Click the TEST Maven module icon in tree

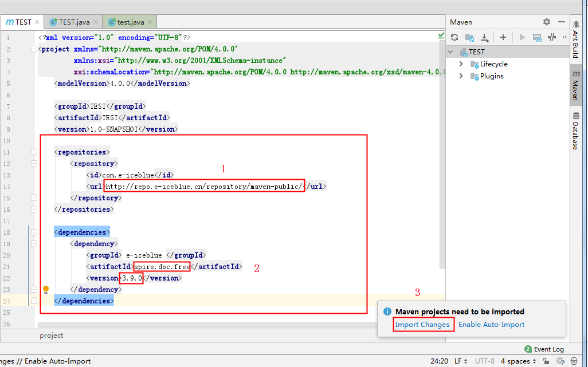[x=463, y=52]
